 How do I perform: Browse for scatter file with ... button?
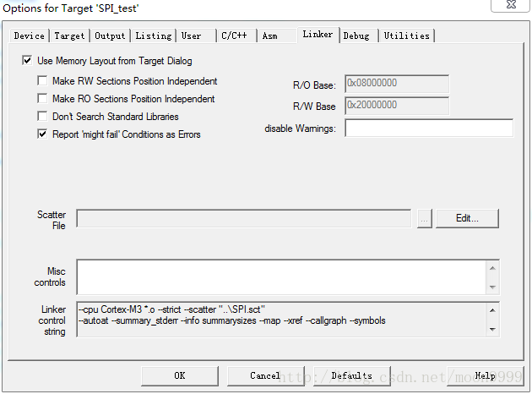click(x=424, y=218)
